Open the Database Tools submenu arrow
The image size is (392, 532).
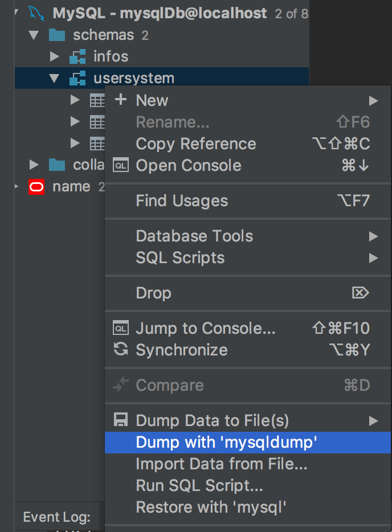(373, 236)
